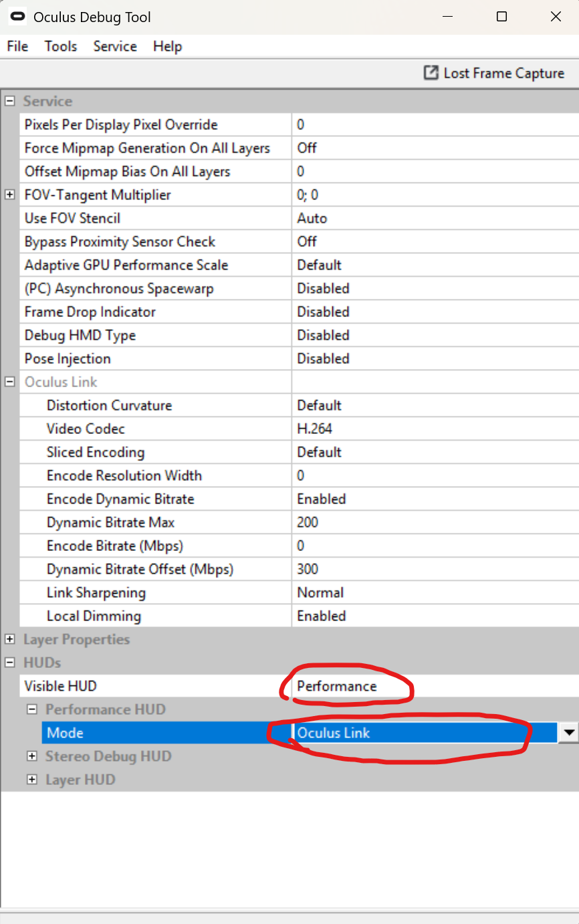Screen dimensions: 579x924
Task: Select Distortion Curvature Default value
Action: pos(435,405)
